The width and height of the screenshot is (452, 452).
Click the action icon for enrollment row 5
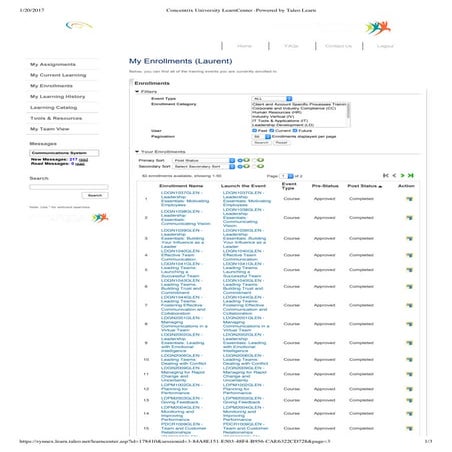409,270
